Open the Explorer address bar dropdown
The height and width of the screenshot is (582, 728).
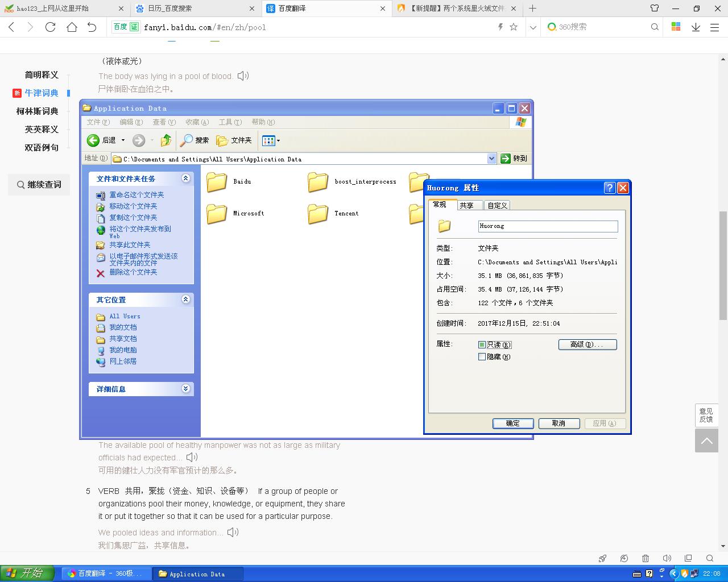491,159
